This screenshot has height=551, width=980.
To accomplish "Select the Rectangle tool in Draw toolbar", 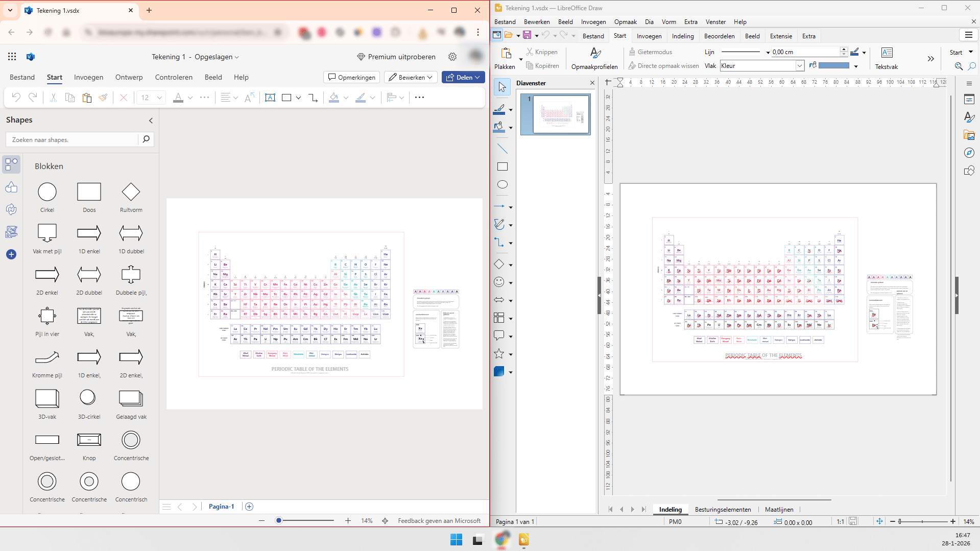I will 502,166.
